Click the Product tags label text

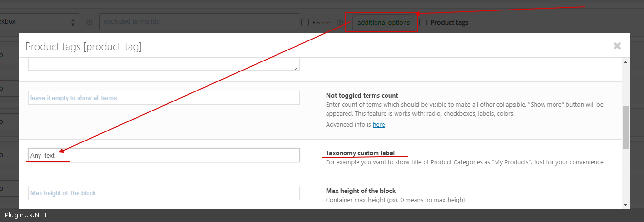pyautogui.click(x=449, y=22)
